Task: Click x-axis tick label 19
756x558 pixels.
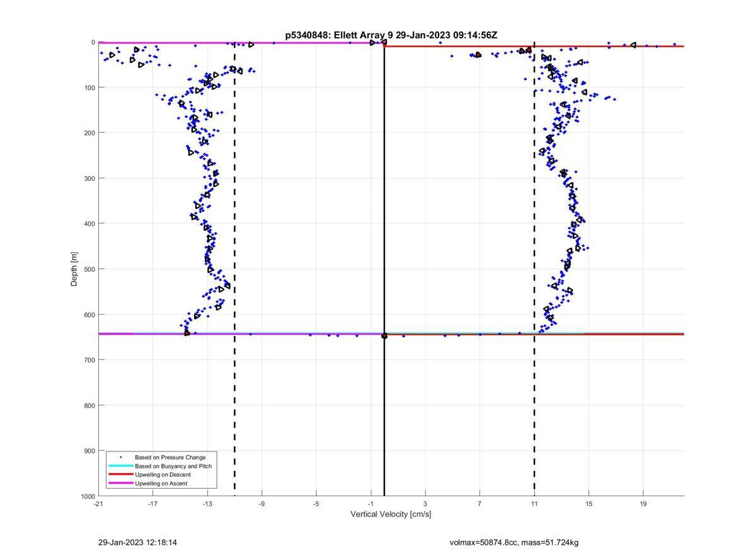Action: point(643,503)
